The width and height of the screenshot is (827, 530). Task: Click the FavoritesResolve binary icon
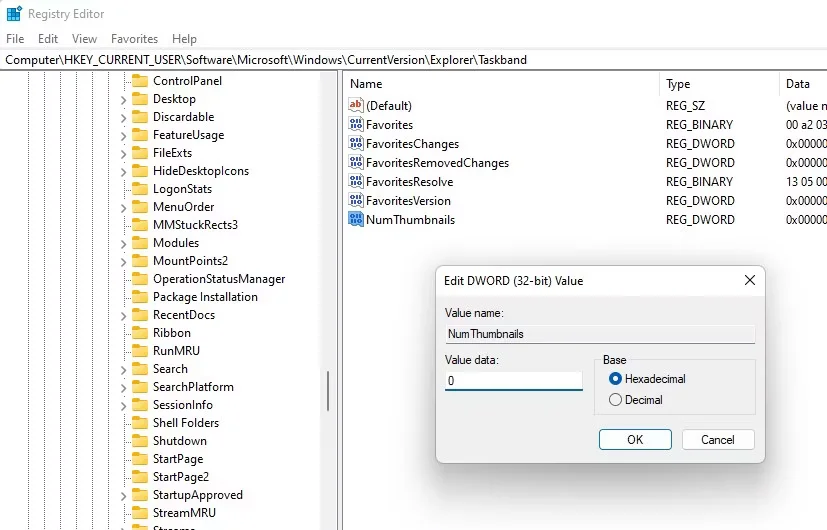356,181
